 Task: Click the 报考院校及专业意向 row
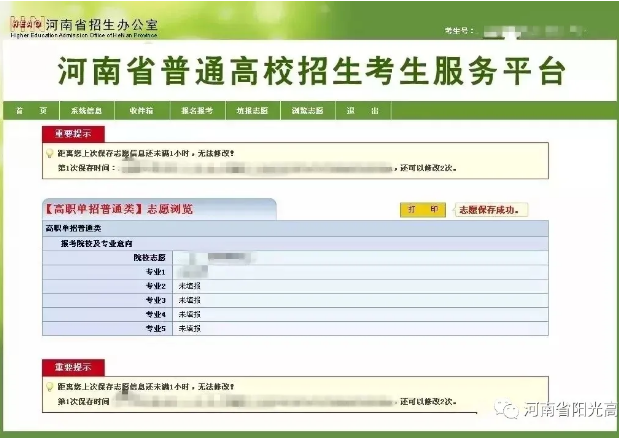[x=295, y=243]
